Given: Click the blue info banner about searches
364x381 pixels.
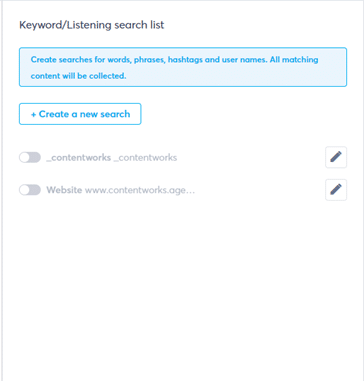Looking at the screenshot, I should pyautogui.click(x=183, y=67).
